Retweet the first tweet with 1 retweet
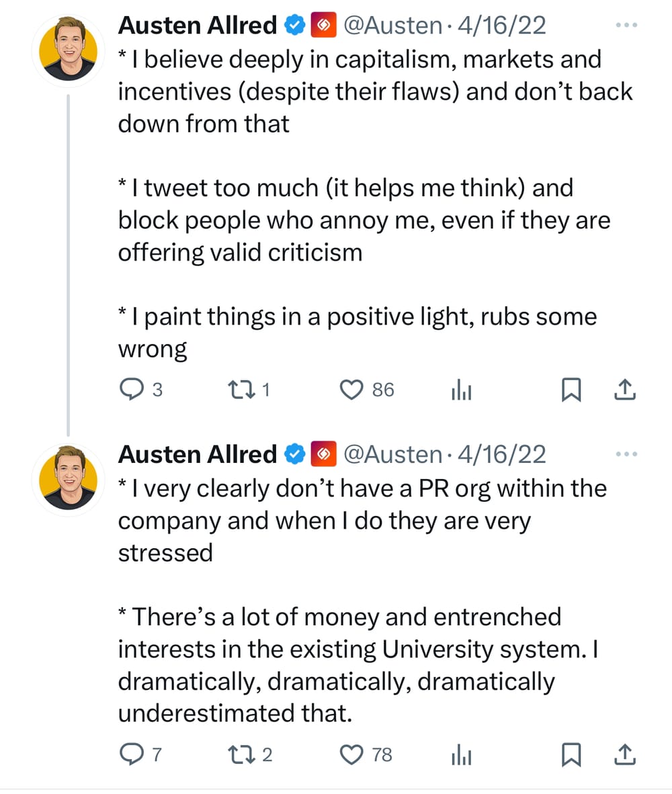This screenshot has width=672, height=794. (239, 389)
